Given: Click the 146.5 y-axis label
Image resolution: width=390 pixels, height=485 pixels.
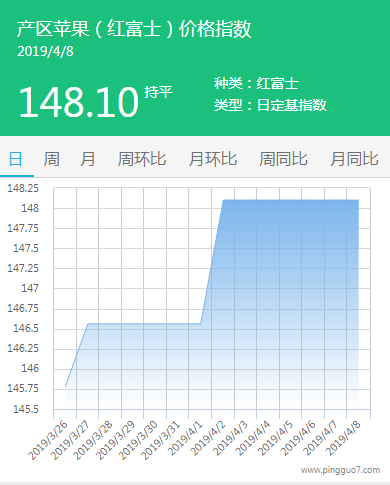Looking at the screenshot, I should (26, 328).
